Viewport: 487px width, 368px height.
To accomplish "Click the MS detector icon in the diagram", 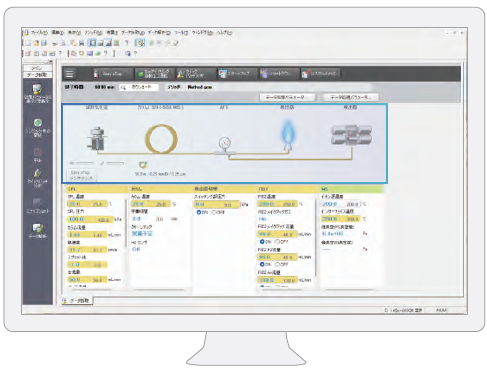I will (x=351, y=135).
